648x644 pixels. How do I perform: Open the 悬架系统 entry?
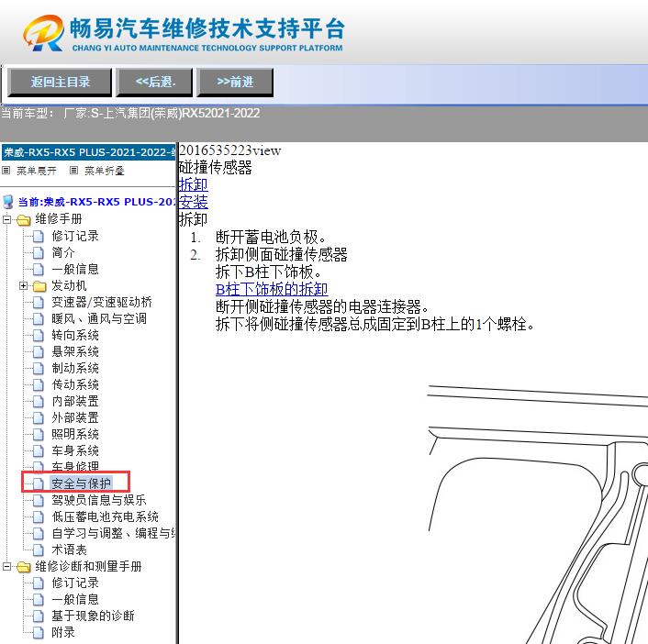tap(75, 352)
